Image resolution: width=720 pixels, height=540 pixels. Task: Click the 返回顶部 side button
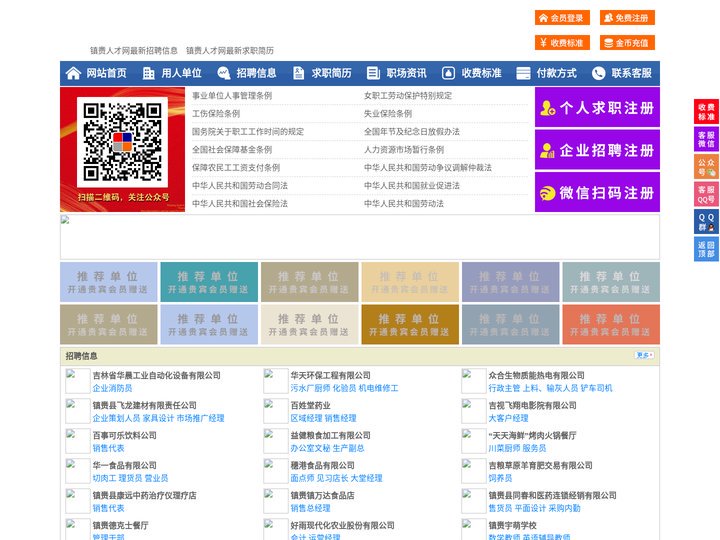coord(706,249)
